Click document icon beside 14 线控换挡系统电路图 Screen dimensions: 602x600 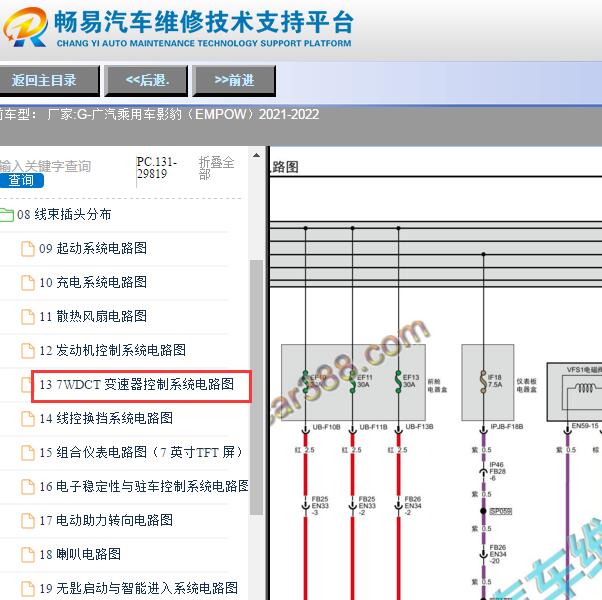(x=28, y=418)
